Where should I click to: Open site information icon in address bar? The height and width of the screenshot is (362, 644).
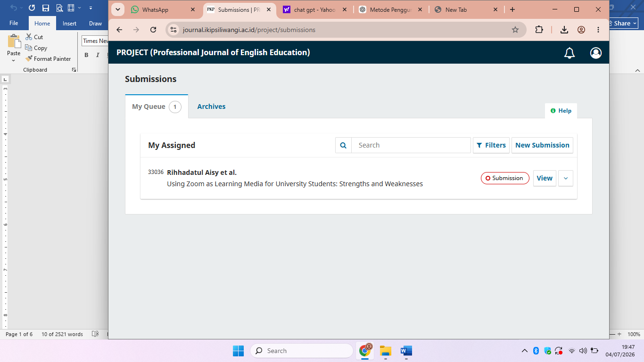[x=173, y=30]
